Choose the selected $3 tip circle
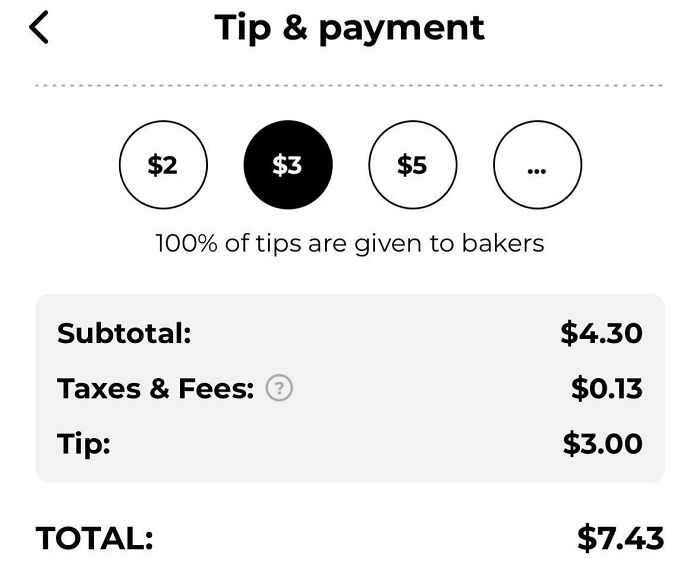This screenshot has height=579, width=700. (x=288, y=165)
